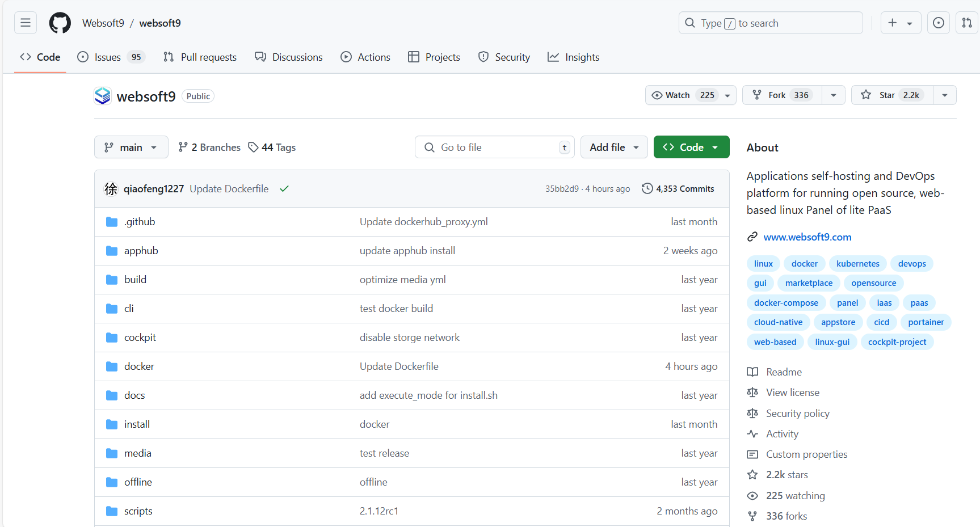Image resolution: width=980 pixels, height=527 pixels.
Task: Click the pulse icon beside Activity
Action: tap(752, 434)
